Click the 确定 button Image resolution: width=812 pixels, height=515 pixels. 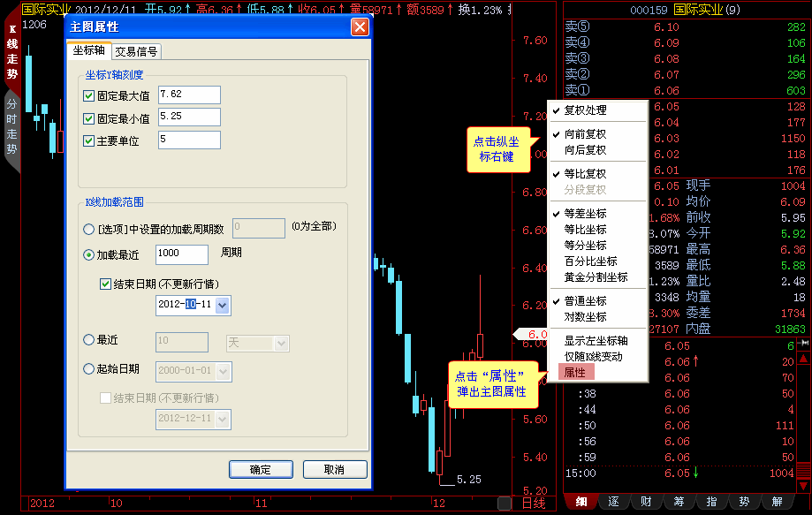[x=261, y=469]
